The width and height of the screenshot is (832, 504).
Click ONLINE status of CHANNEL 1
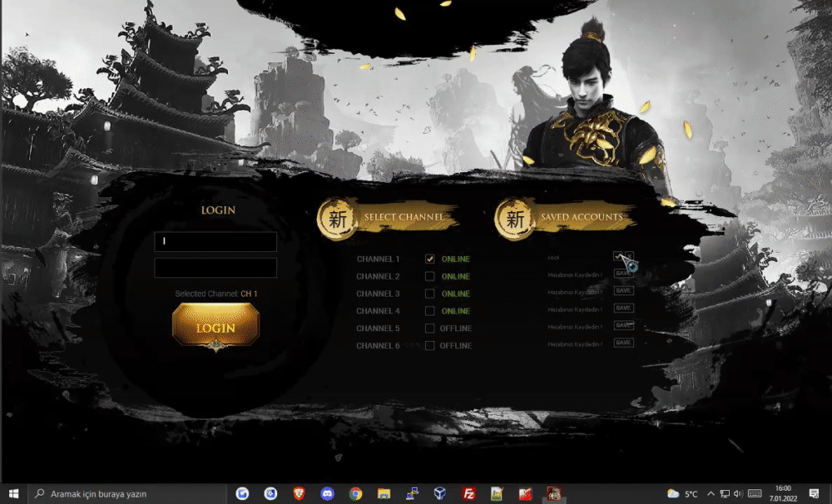(x=456, y=259)
